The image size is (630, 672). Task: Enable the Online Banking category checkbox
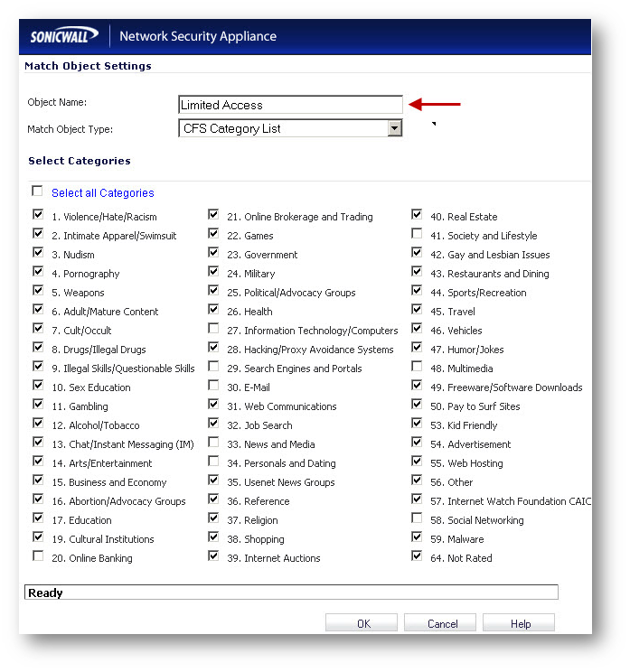click(x=37, y=557)
